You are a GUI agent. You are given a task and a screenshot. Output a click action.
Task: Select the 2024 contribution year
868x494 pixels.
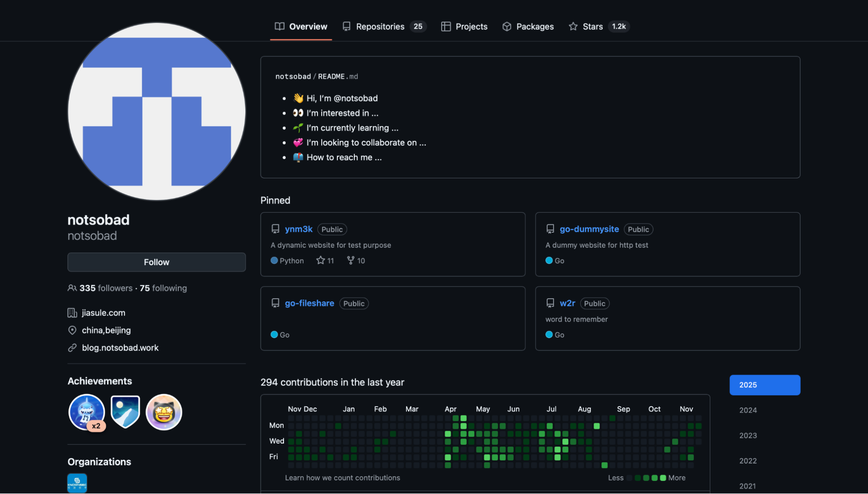748,410
